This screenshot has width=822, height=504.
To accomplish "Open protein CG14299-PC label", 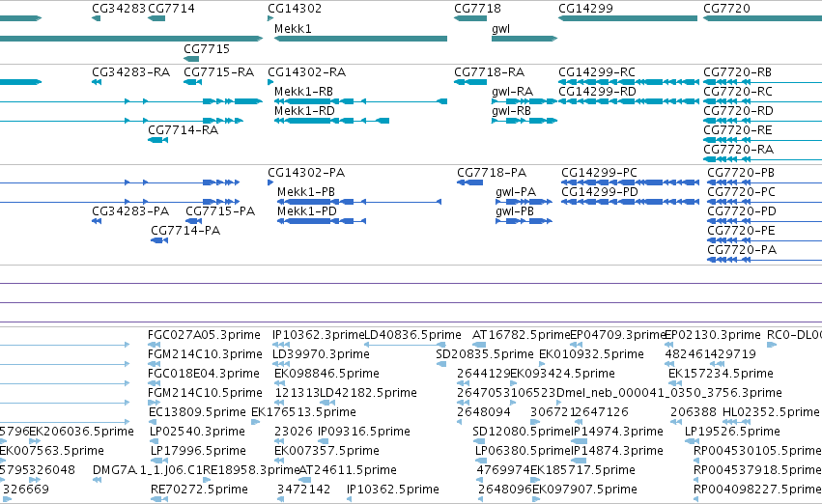I will point(599,173).
